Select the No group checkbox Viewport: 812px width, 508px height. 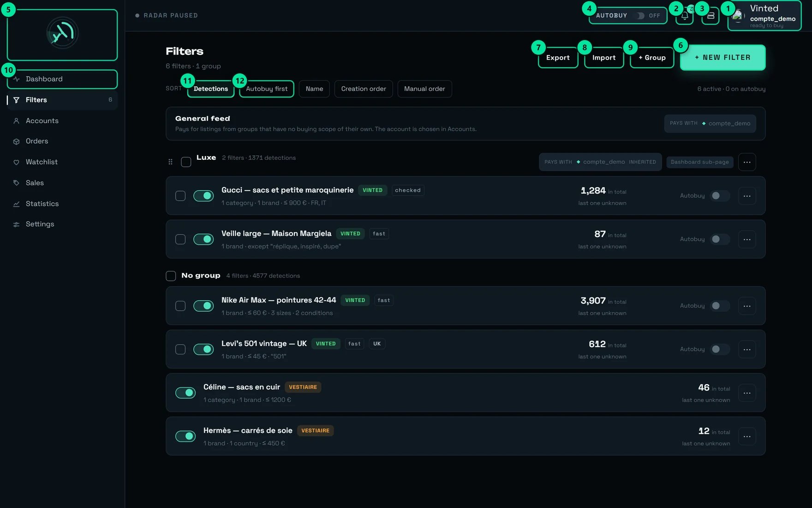tap(171, 276)
